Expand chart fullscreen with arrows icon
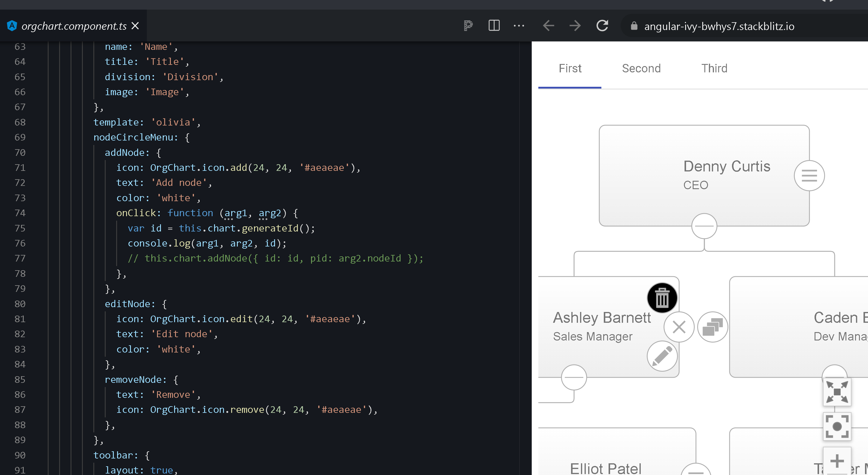Image resolution: width=868 pixels, height=475 pixels. [837, 392]
